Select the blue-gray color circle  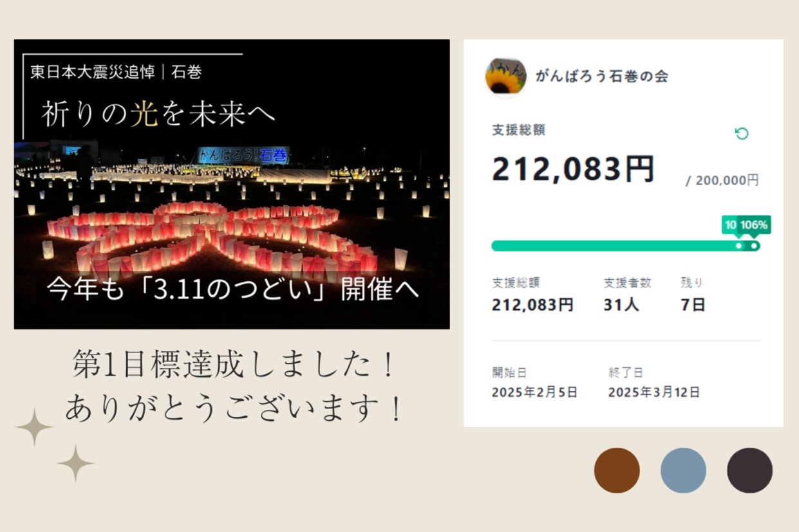click(x=684, y=470)
